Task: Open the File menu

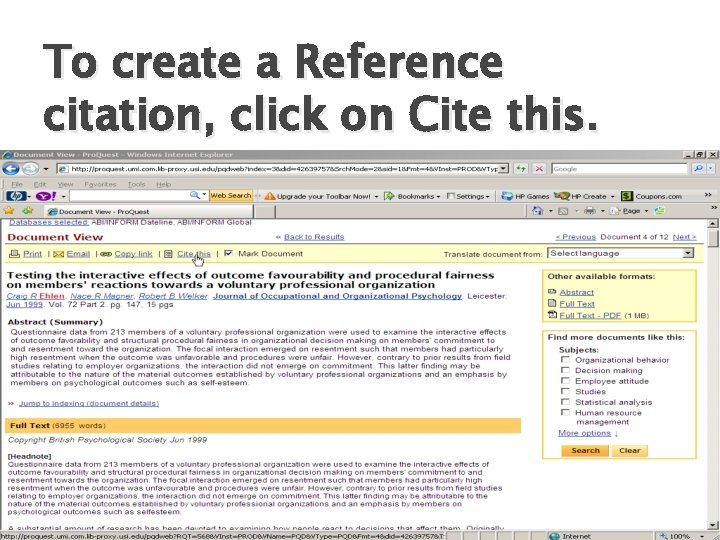Action: 17,184
